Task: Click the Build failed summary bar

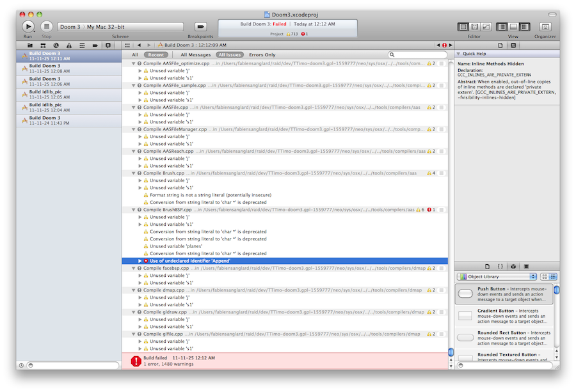Action: [x=285, y=361]
